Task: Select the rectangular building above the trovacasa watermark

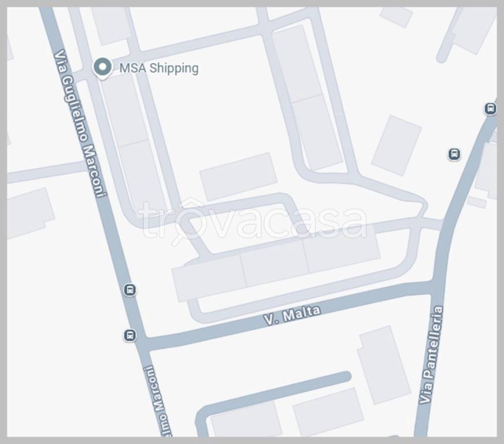Action: 238,176
